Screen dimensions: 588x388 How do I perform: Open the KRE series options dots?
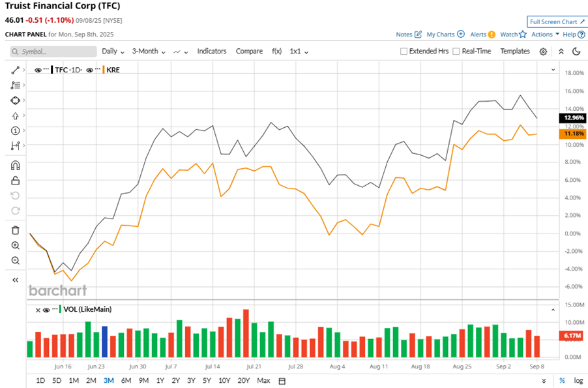[x=98, y=69]
